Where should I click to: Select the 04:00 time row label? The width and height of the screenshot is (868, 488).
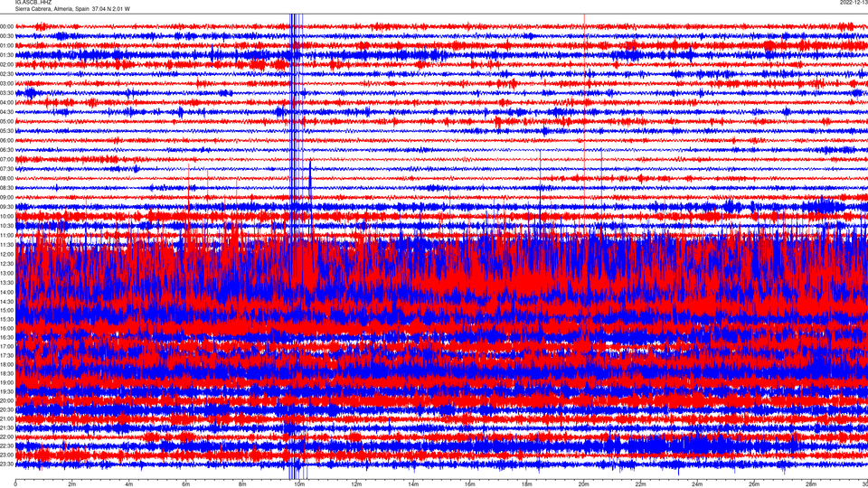tap(7, 102)
